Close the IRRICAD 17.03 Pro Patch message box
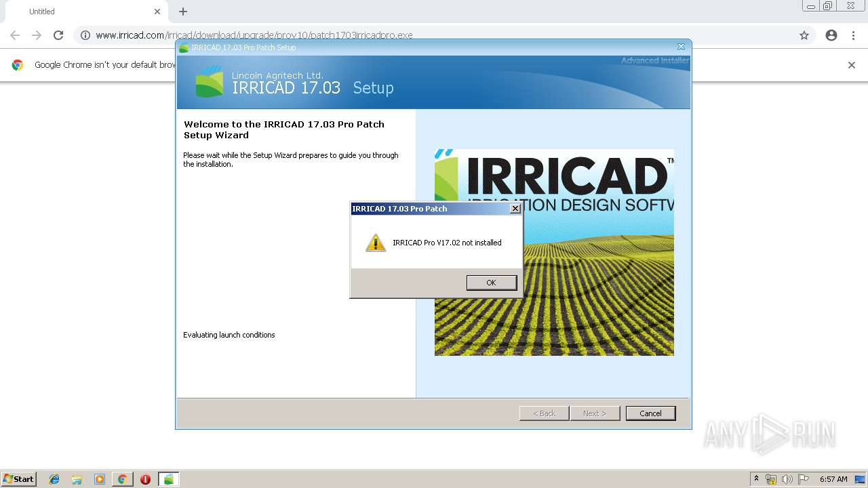The width and height of the screenshot is (868, 488). pyautogui.click(x=515, y=209)
